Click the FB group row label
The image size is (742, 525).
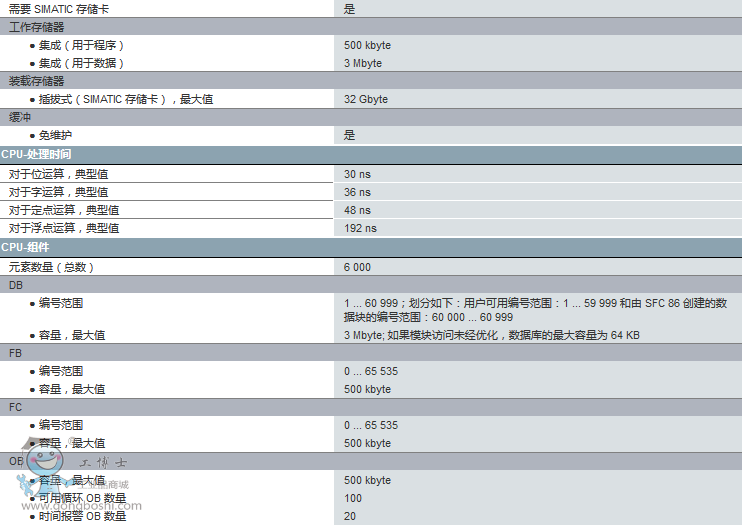(16, 353)
